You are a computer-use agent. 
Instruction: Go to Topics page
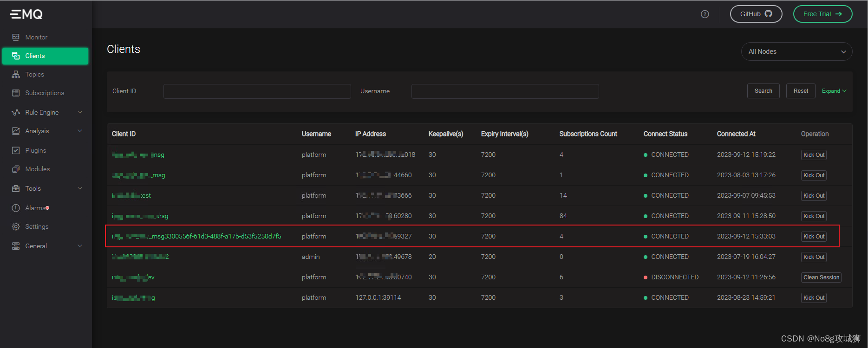click(35, 74)
